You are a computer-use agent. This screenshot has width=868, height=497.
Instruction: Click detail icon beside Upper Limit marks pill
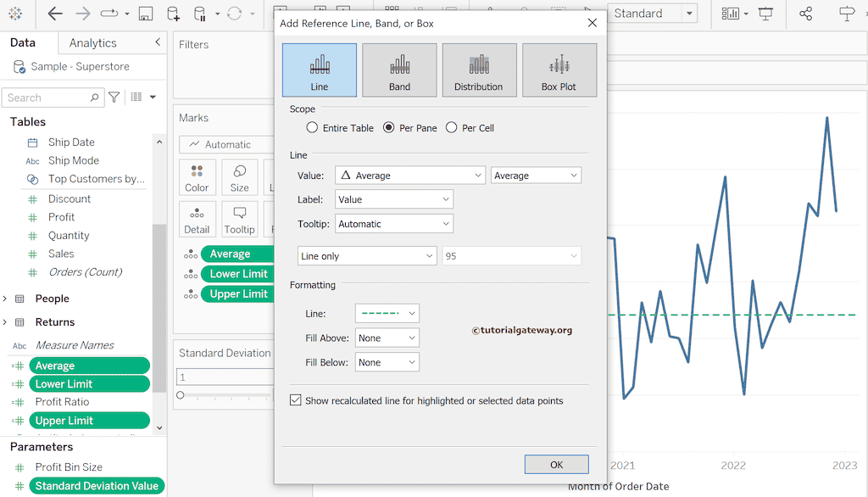point(191,293)
